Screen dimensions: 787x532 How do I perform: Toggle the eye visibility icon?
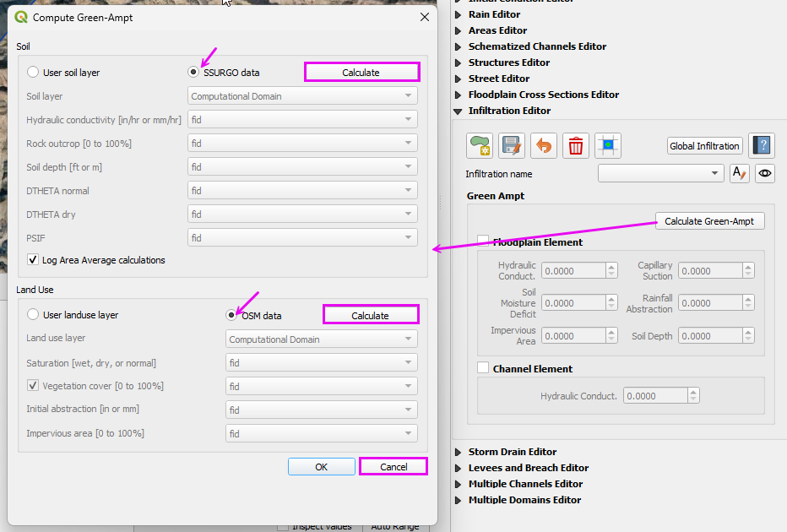[765, 173]
